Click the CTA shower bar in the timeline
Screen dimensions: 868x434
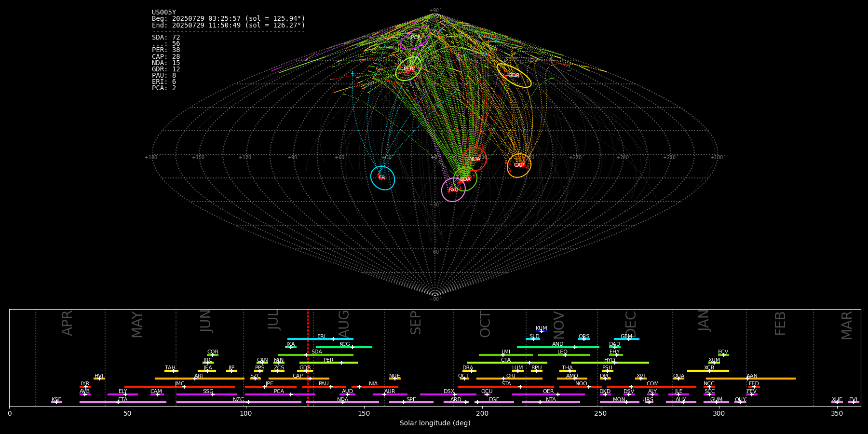pos(507,363)
